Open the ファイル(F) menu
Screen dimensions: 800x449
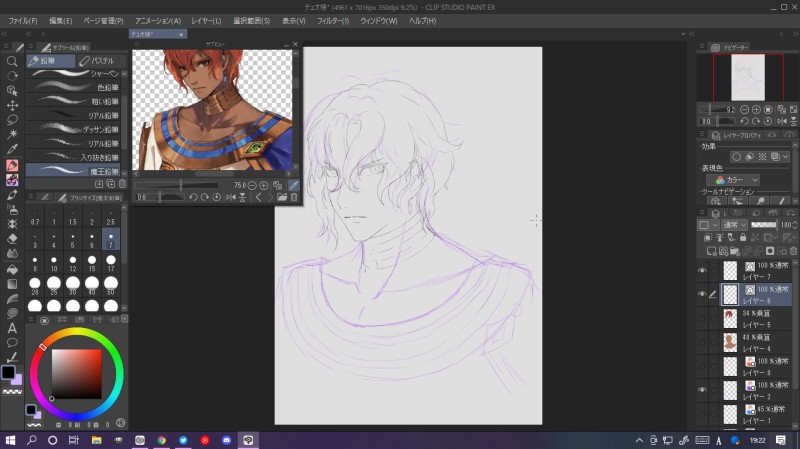click(x=23, y=21)
